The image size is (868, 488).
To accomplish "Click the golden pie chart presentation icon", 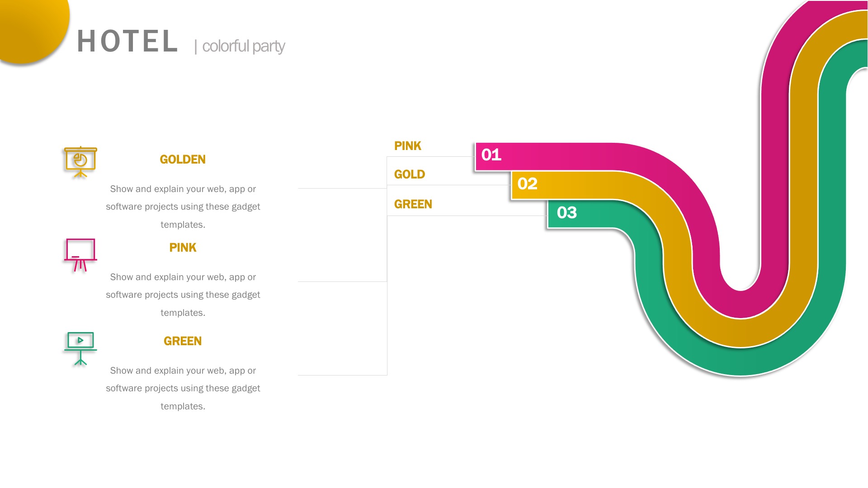I will click(x=80, y=162).
